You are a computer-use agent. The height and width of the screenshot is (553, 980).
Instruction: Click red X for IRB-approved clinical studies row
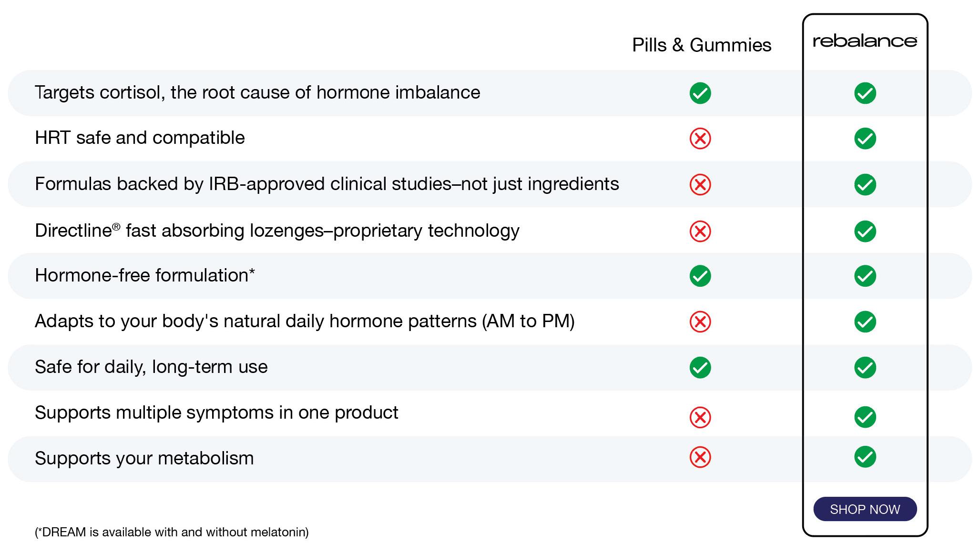tap(700, 184)
